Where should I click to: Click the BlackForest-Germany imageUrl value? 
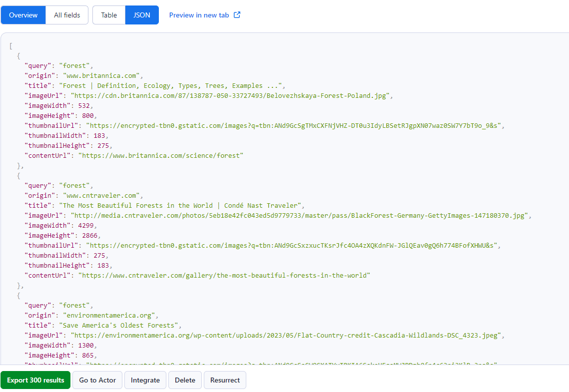point(299,215)
